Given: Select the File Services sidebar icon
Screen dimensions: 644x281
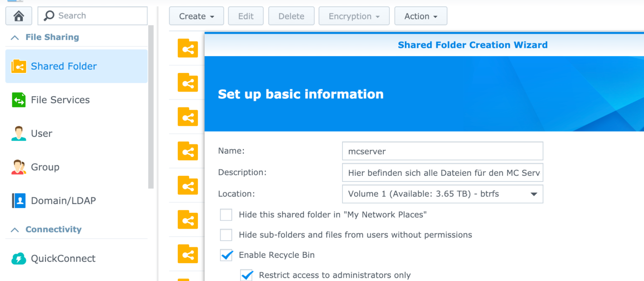Looking at the screenshot, I should point(18,100).
